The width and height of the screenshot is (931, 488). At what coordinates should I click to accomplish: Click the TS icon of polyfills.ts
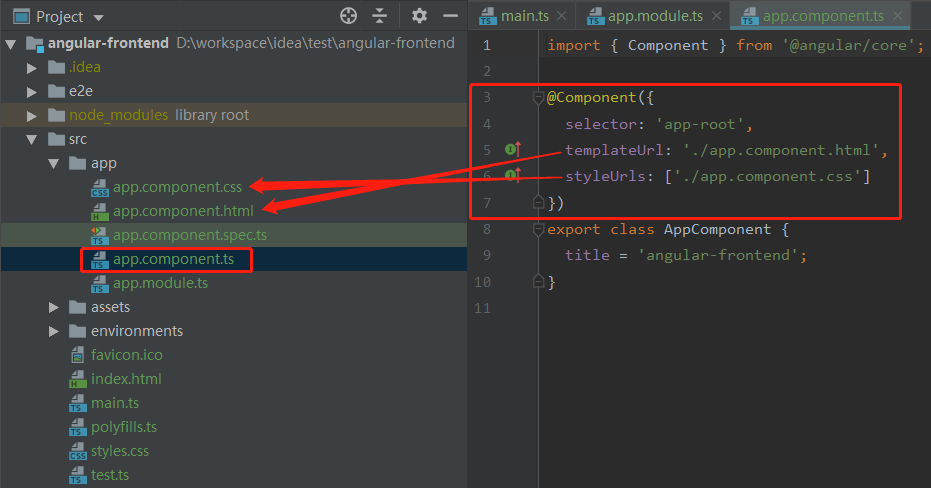[x=78, y=427]
